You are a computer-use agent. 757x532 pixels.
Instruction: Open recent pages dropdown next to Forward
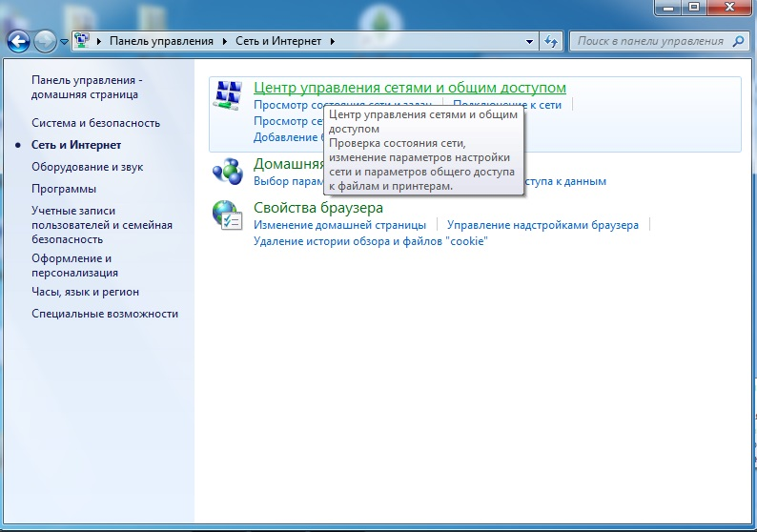coord(64,42)
